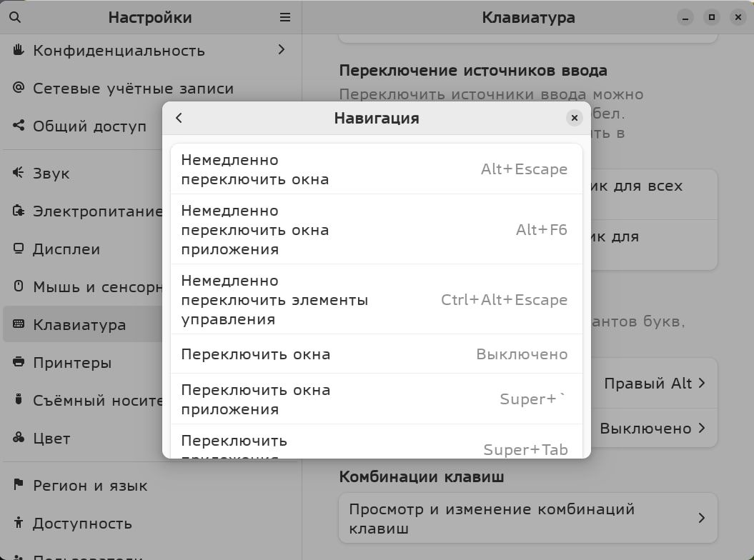Click the Регион и язык flag icon
The width and height of the screenshot is (754, 560).
point(19,485)
